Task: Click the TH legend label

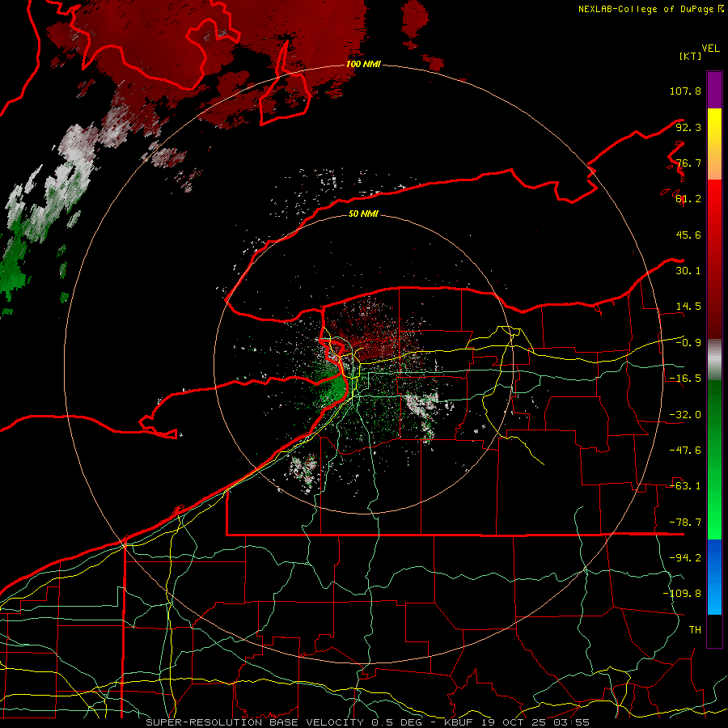Action: coord(695,630)
